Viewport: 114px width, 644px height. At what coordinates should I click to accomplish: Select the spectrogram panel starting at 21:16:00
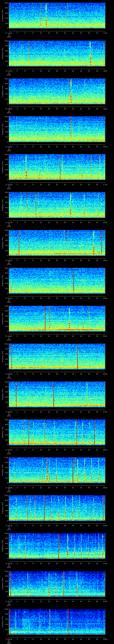(x=57, y=16)
